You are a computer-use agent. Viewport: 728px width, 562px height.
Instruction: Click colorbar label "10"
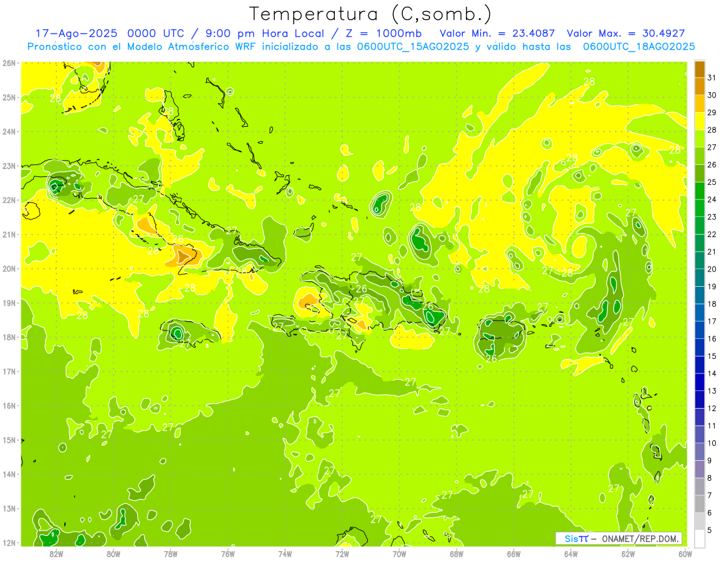(x=712, y=443)
